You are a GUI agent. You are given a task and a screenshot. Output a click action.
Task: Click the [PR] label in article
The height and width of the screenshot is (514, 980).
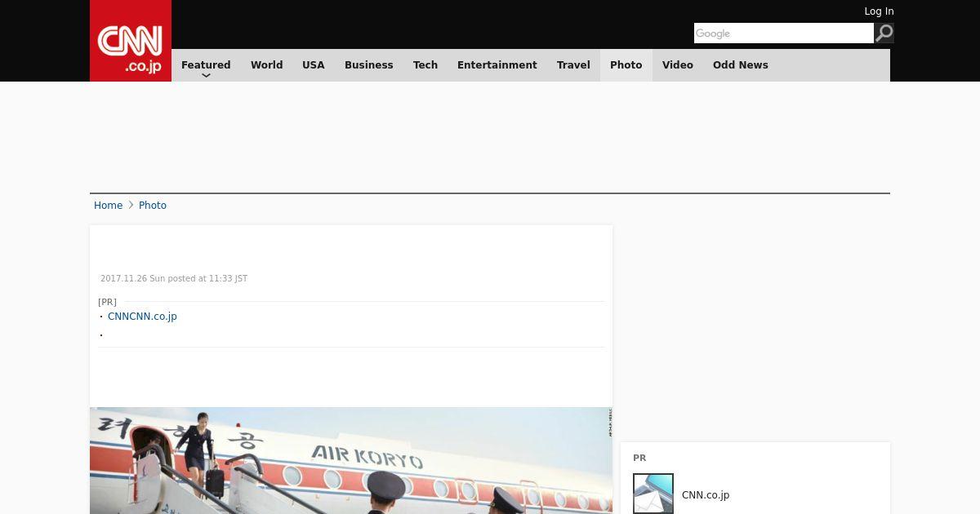point(107,302)
